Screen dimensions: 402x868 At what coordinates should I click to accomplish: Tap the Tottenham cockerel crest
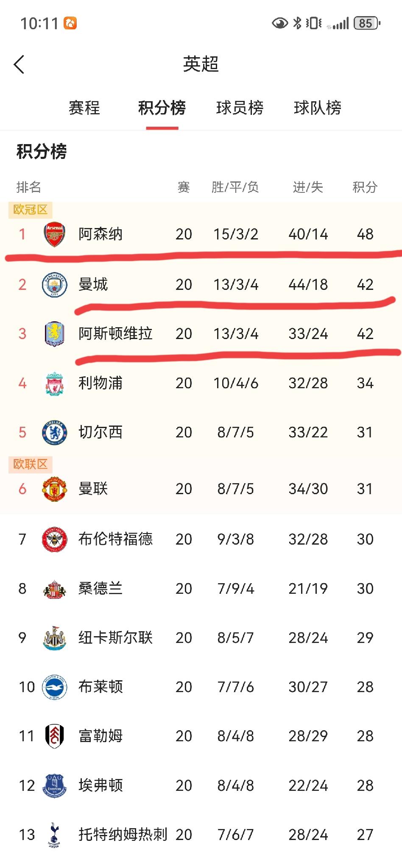click(x=54, y=835)
